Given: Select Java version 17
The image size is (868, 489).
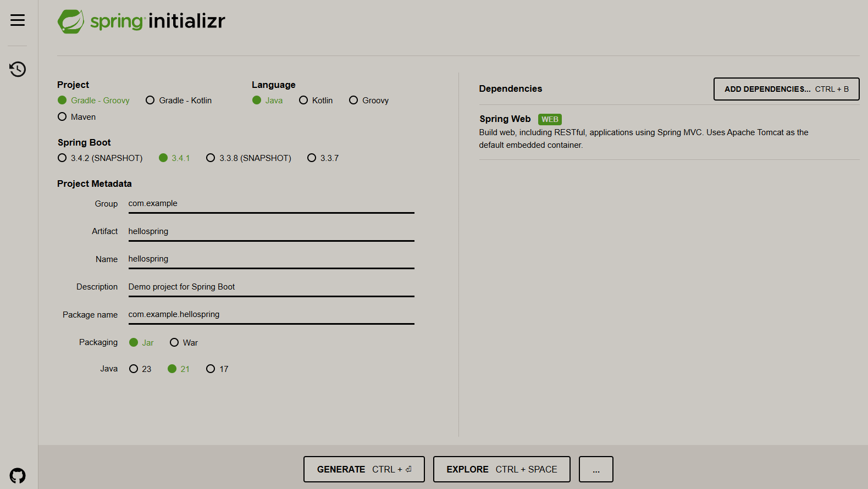Looking at the screenshot, I should [217, 369].
